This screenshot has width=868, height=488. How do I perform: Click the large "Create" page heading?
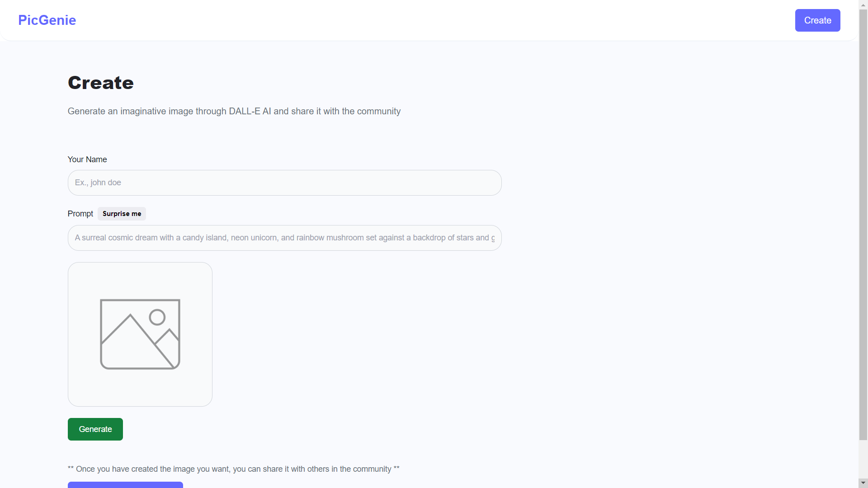click(101, 83)
